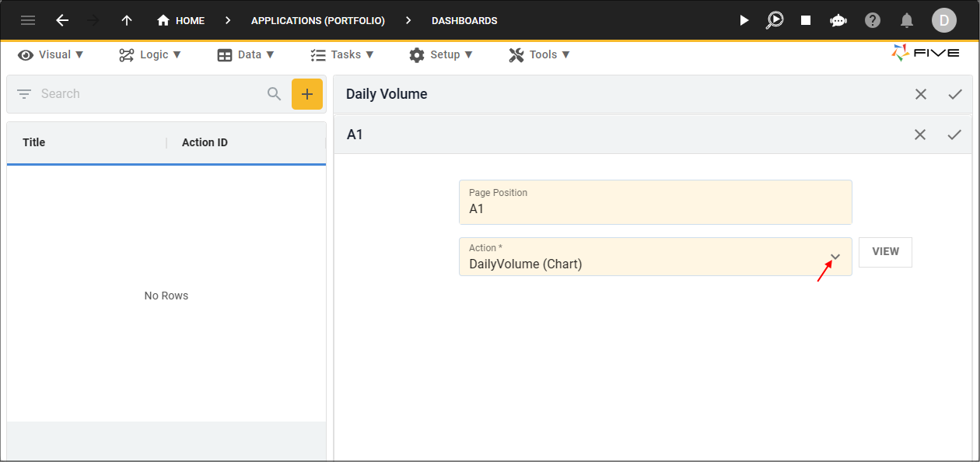Save Daily Volume with checkmark
Screen dimensions: 980x462
pyautogui.click(x=955, y=94)
